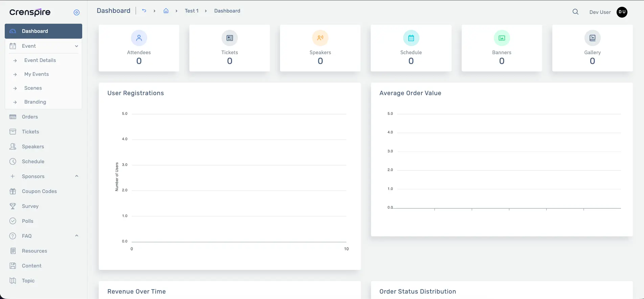Click the Survey trophy icon
644x299 pixels.
click(x=13, y=206)
